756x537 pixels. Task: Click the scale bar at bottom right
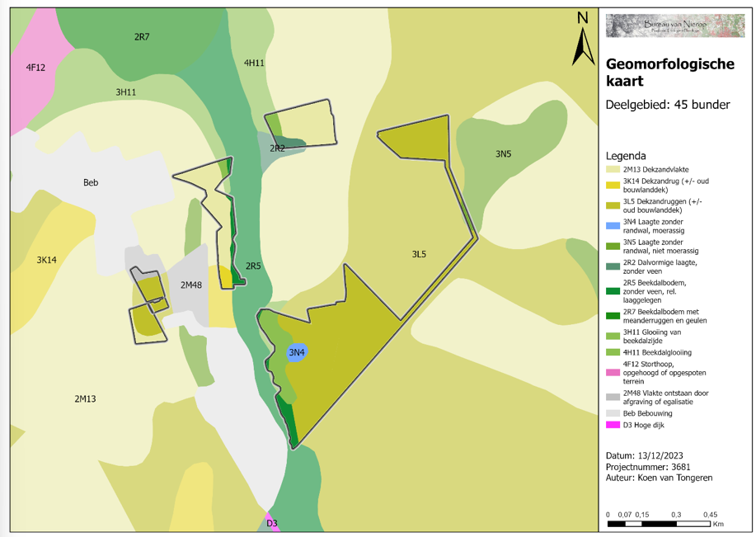point(659,524)
